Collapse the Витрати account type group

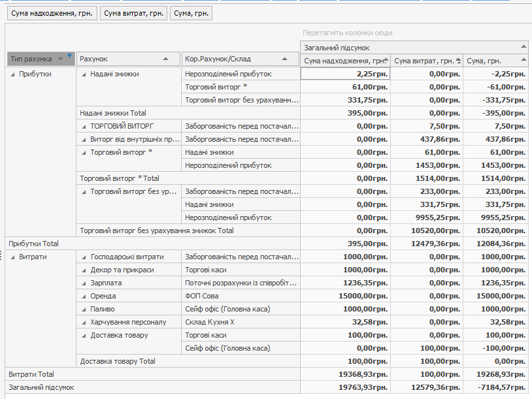[12, 257]
